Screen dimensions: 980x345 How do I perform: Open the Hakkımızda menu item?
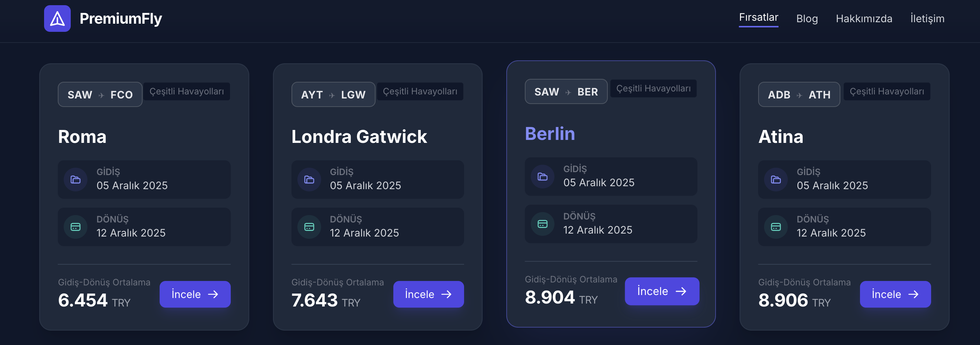(864, 18)
